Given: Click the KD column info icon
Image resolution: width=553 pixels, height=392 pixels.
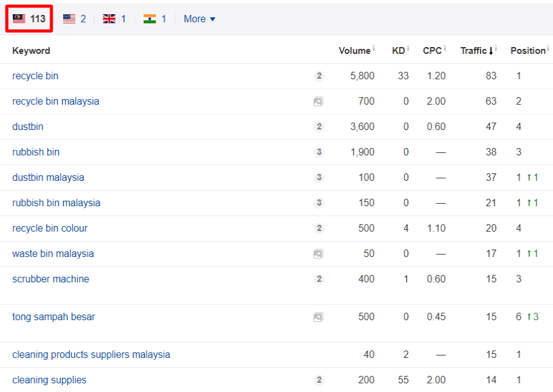Looking at the screenshot, I should [x=408, y=48].
